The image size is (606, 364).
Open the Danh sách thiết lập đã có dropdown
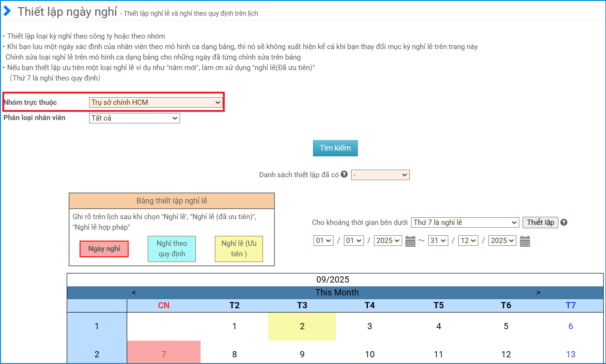pos(380,175)
